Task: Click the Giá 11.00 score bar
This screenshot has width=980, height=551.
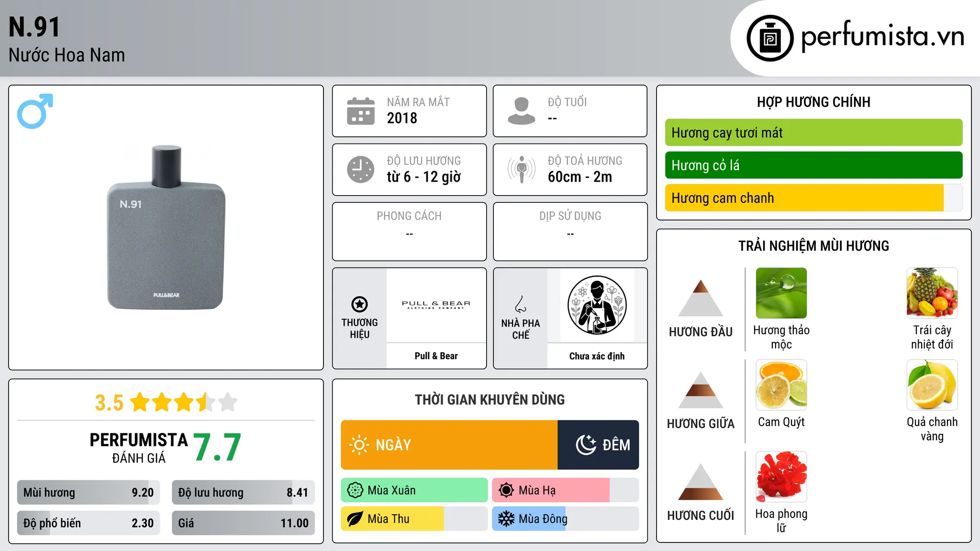Action: tap(243, 523)
